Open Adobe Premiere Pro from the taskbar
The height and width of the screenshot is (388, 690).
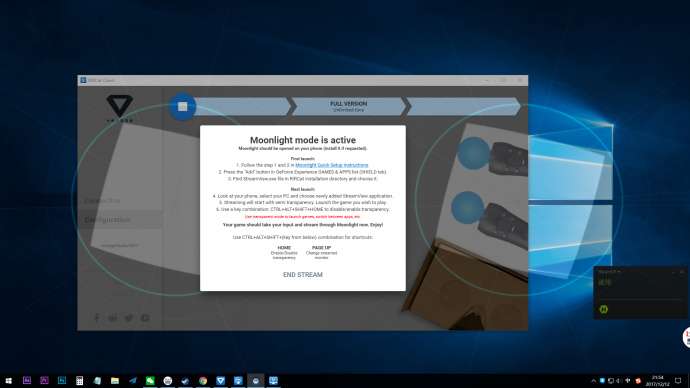pos(44,381)
